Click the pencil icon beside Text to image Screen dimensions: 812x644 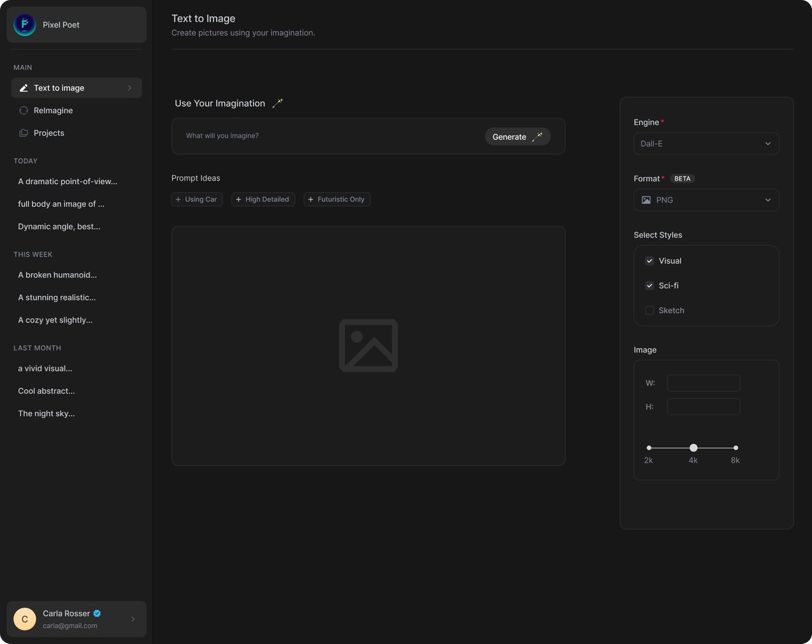tap(24, 88)
